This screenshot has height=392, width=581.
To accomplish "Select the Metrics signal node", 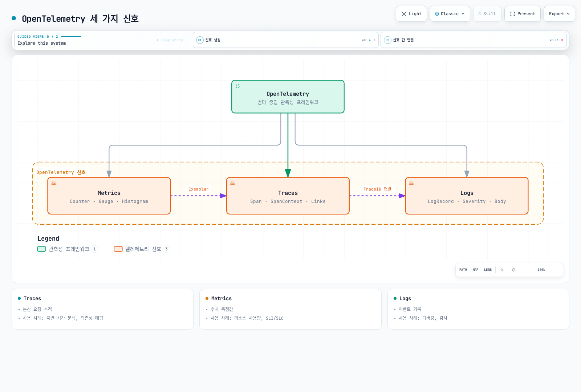I will point(109,196).
